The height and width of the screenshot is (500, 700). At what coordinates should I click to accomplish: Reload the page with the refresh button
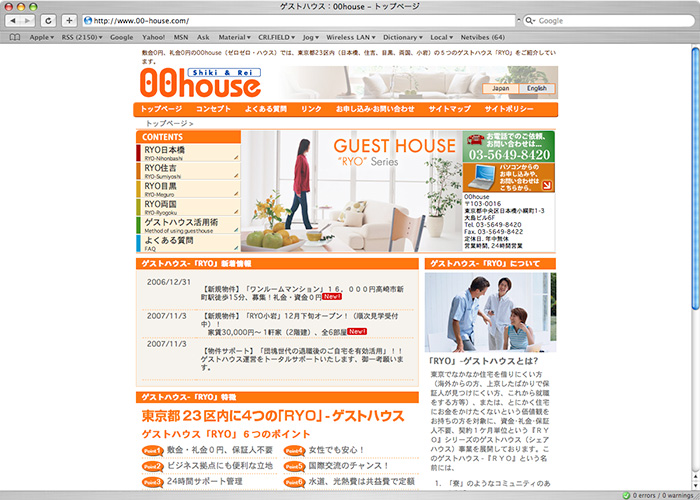pyautogui.click(x=48, y=21)
